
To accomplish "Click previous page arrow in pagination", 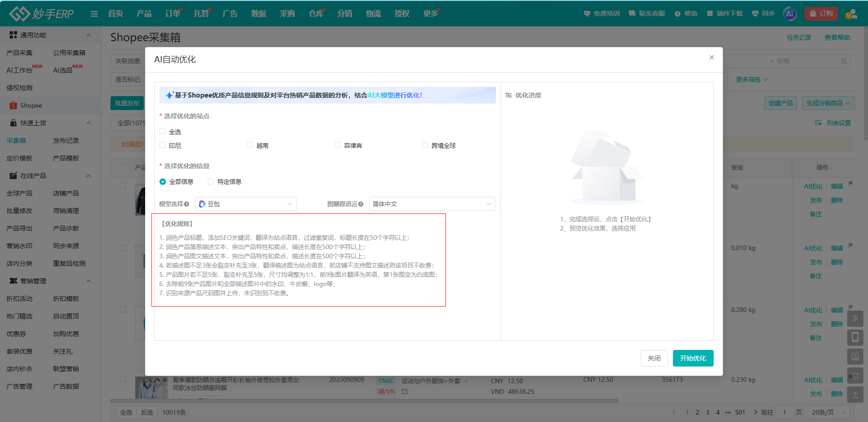I will pyautogui.click(x=674, y=412).
